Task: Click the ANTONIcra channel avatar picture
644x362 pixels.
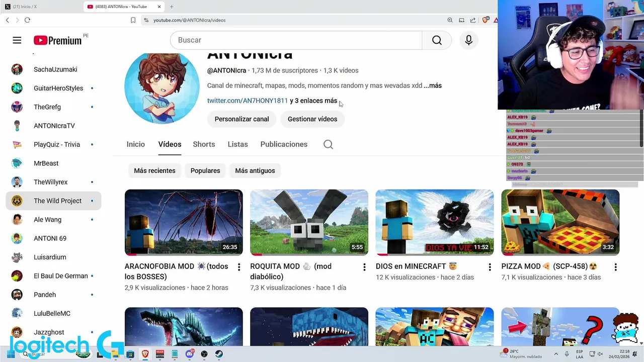Action: tap(162, 87)
